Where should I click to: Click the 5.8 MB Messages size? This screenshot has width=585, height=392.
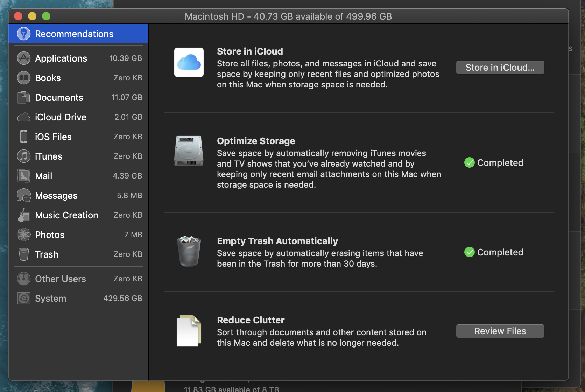coord(129,195)
